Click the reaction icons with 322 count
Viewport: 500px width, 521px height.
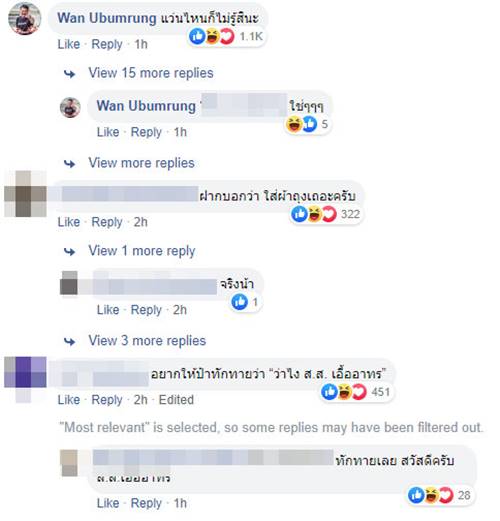click(326, 214)
